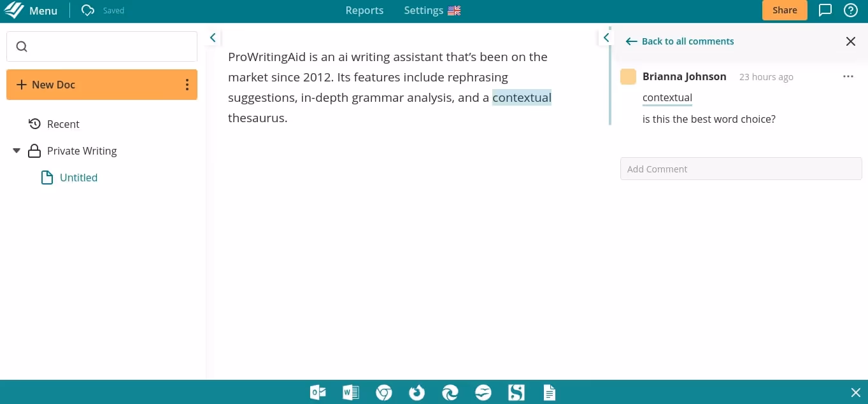Toggle the comments speech bubble icon

(x=825, y=10)
